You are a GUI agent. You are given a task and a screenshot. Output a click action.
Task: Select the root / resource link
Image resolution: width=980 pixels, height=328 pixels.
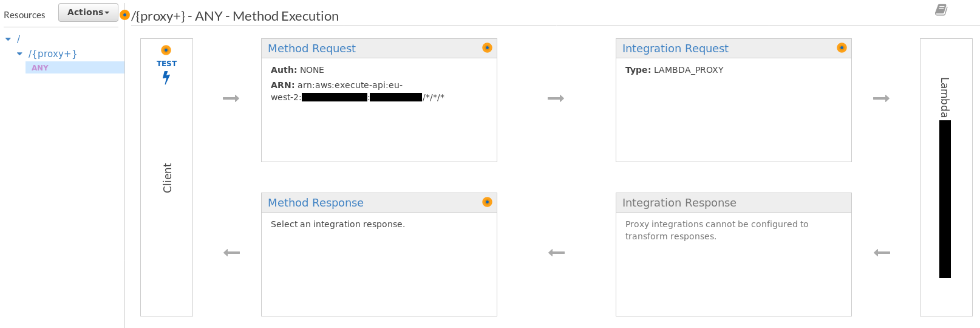click(x=18, y=39)
